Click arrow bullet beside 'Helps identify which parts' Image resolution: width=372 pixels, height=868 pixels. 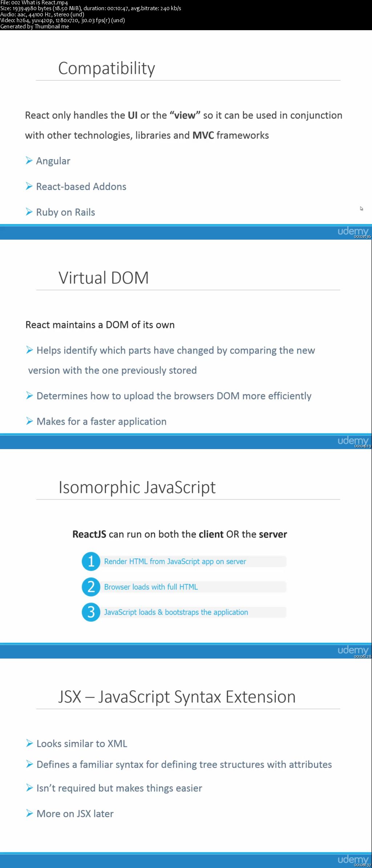pos(29,350)
